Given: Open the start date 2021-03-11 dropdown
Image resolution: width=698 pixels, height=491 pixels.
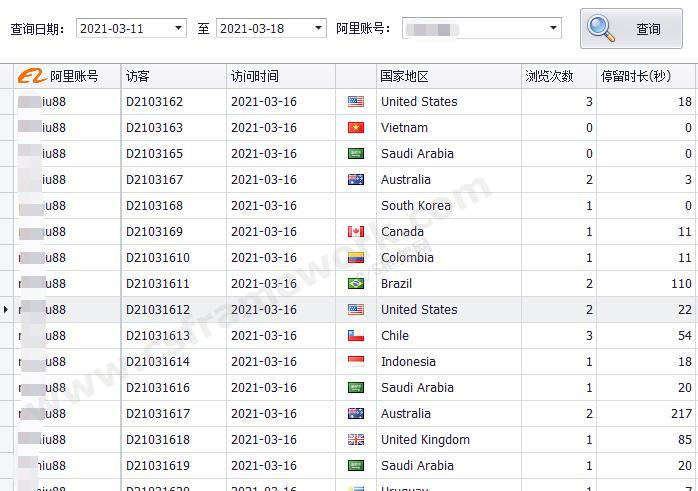Looking at the screenshot, I should (179, 28).
